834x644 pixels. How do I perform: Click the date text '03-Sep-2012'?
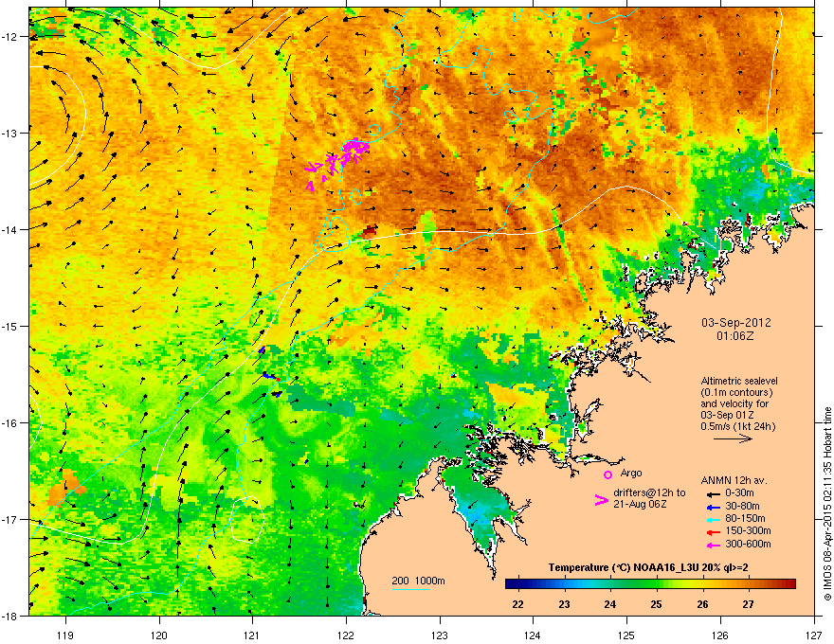(x=735, y=323)
